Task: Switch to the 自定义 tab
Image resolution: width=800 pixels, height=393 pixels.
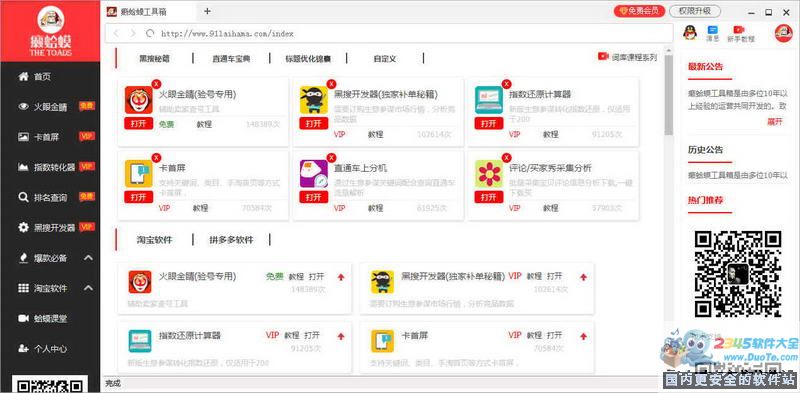Action: coord(385,59)
